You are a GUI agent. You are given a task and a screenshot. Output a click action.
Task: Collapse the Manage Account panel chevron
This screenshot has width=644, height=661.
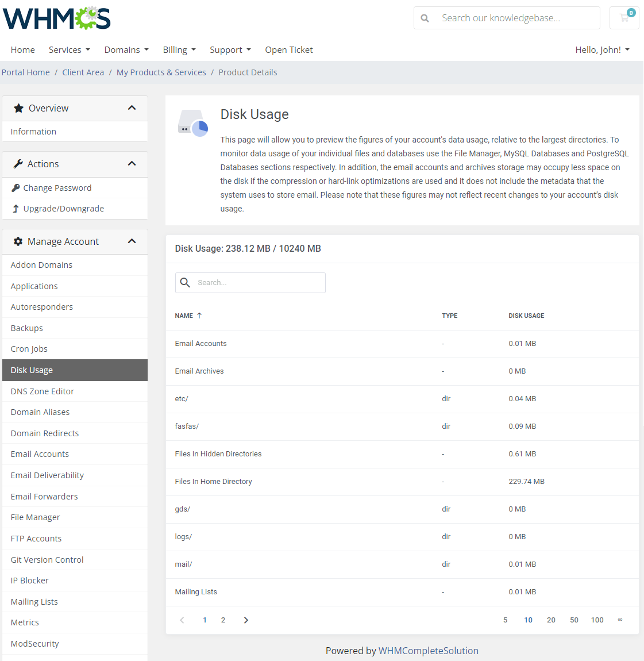132,241
